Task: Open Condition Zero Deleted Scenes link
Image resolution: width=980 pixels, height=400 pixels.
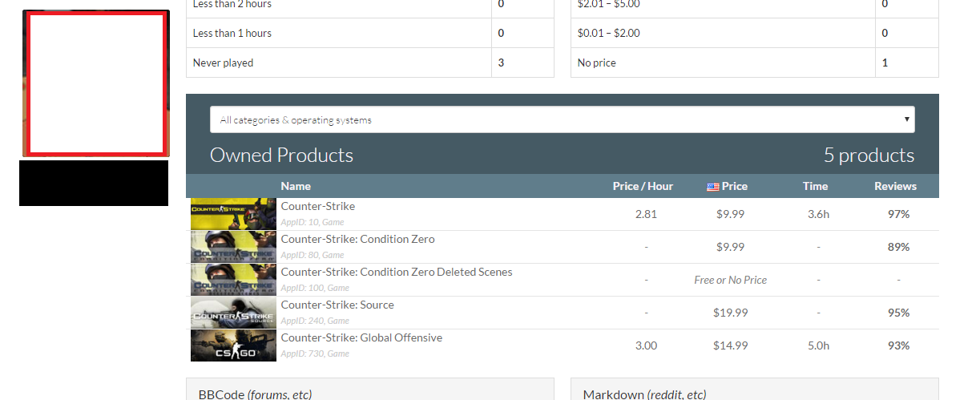Action: click(x=396, y=272)
